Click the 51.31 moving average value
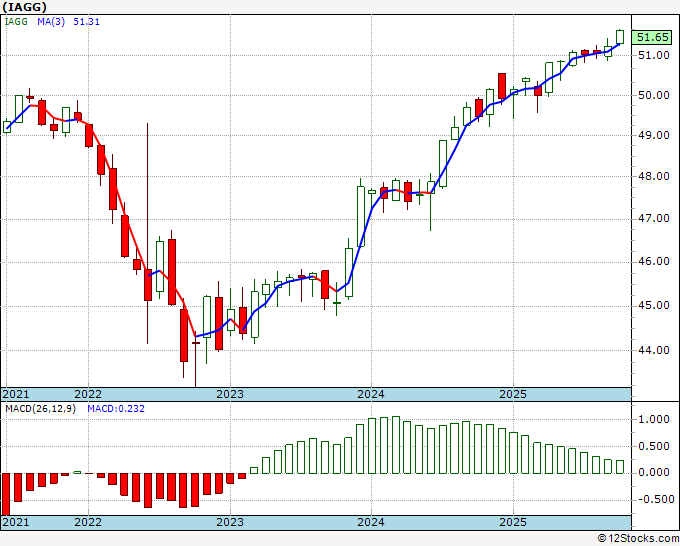The image size is (680, 546). pyautogui.click(x=86, y=22)
